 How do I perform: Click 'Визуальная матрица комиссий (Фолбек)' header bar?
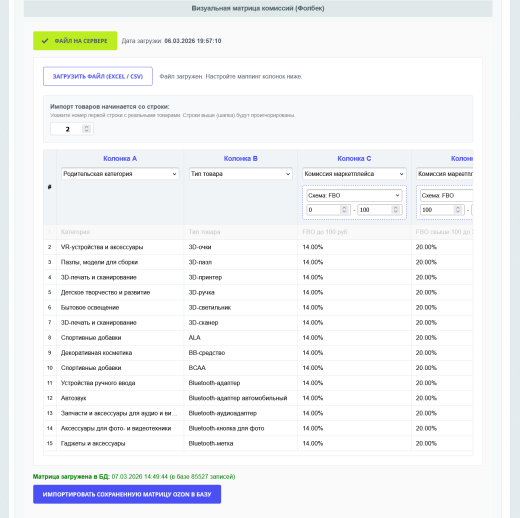(258, 8)
